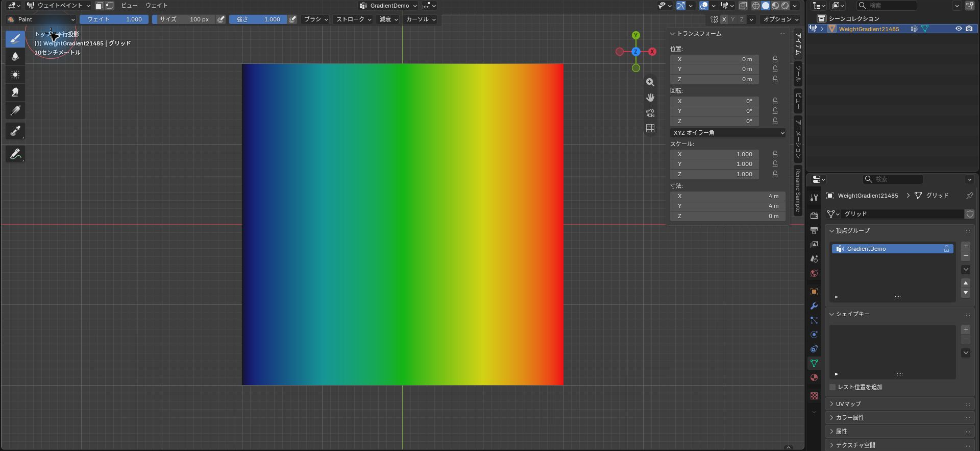The height and width of the screenshot is (451, 980).
Task: Select the Annotate tool in left toolbar
Action: click(x=15, y=154)
